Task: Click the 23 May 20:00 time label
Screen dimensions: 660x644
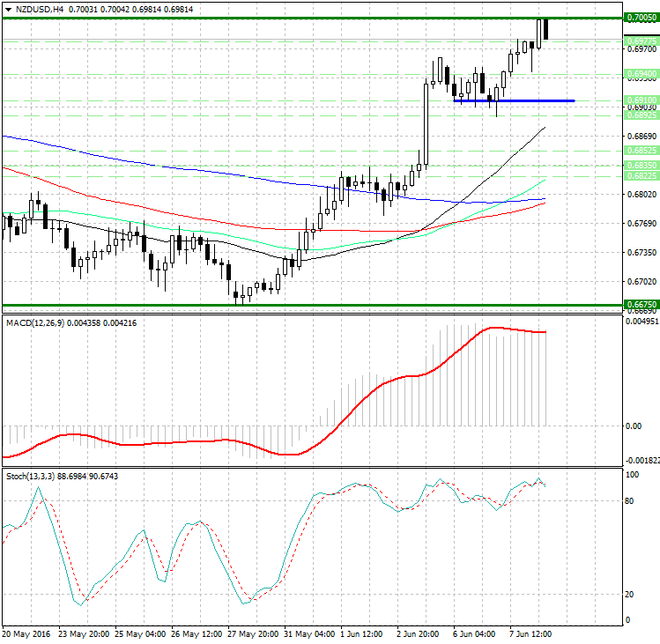Action: 84,634
